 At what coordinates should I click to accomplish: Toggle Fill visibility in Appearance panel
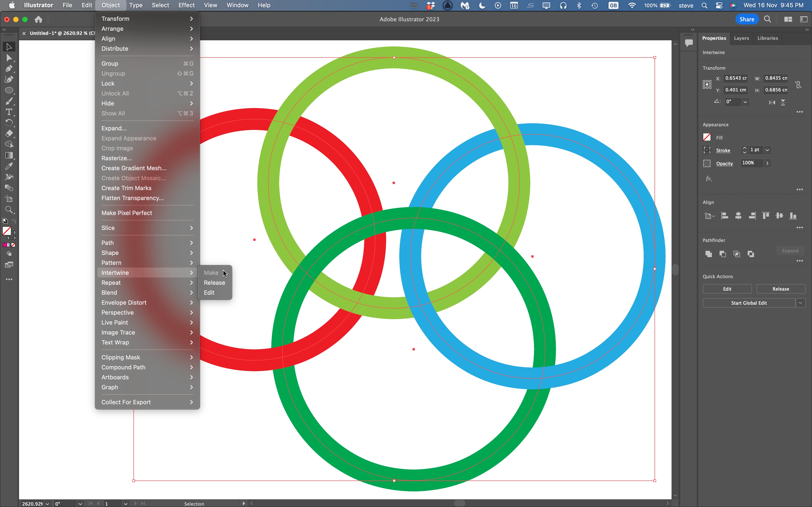click(707, 137)
